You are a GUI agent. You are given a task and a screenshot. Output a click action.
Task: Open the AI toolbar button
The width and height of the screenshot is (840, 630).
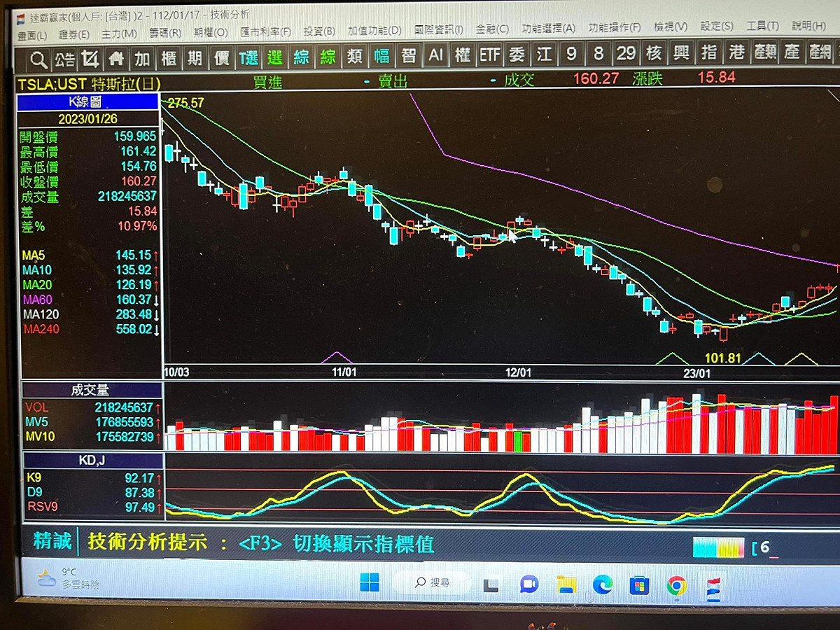click(x=435, y=55)
